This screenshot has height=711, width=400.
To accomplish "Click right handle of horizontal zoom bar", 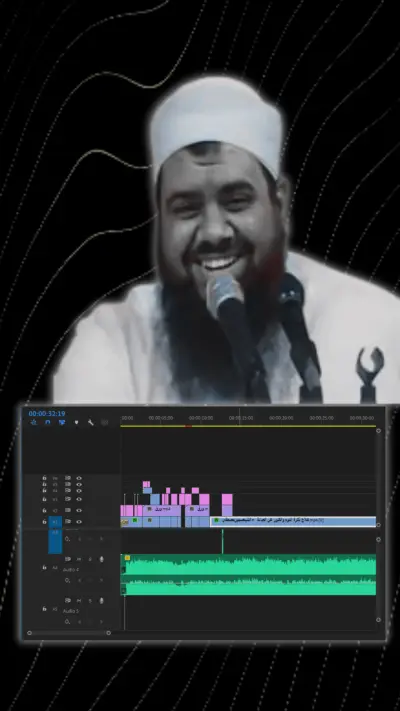I will [x=108, y=633].
